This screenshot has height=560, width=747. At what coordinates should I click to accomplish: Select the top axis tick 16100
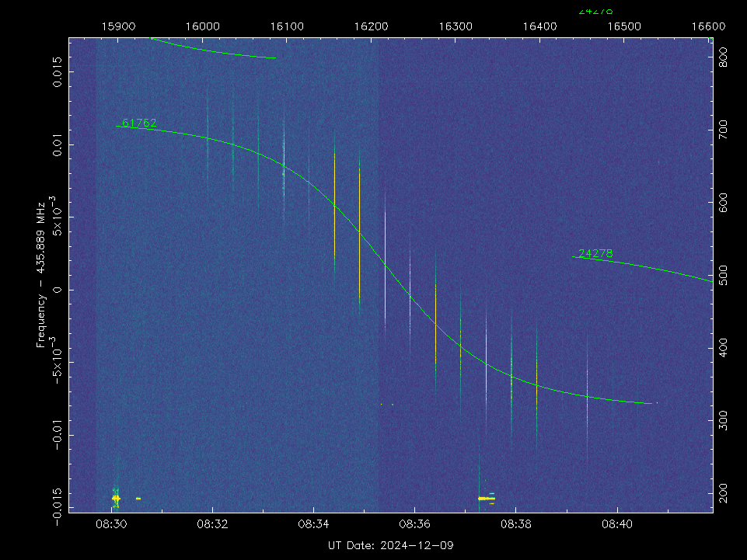pyautogui.click(x=287, y=26)
